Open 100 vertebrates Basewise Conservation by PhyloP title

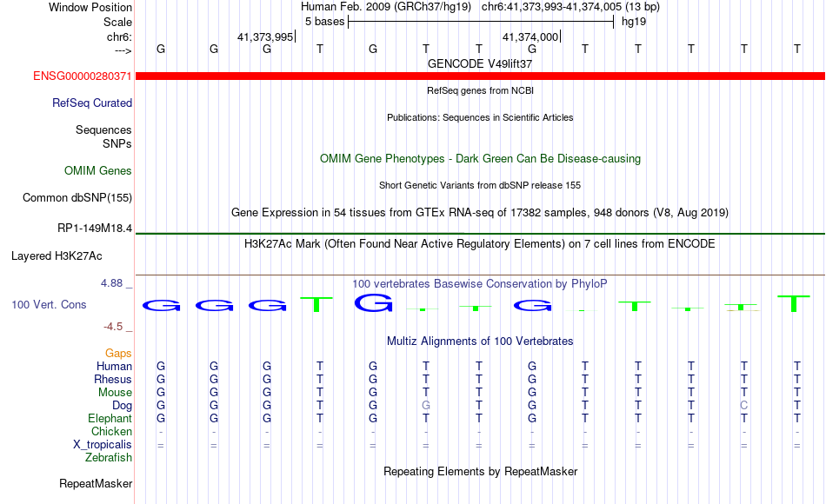(x=480, y=284)
